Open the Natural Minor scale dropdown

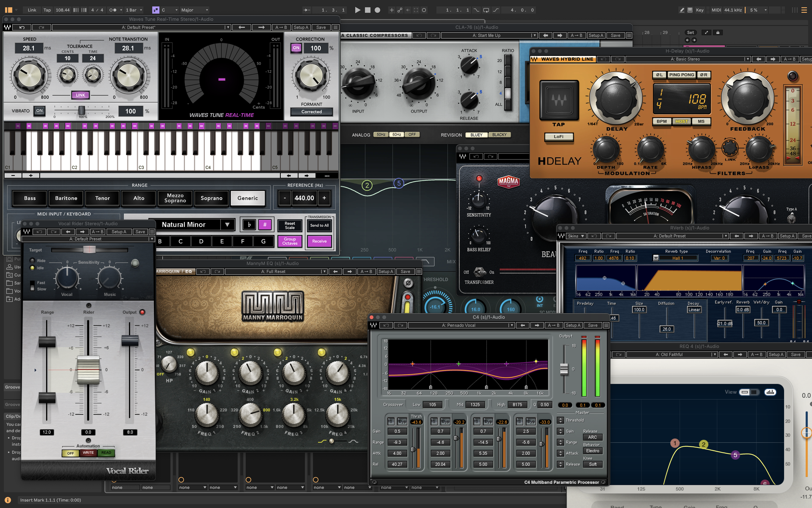227,225
